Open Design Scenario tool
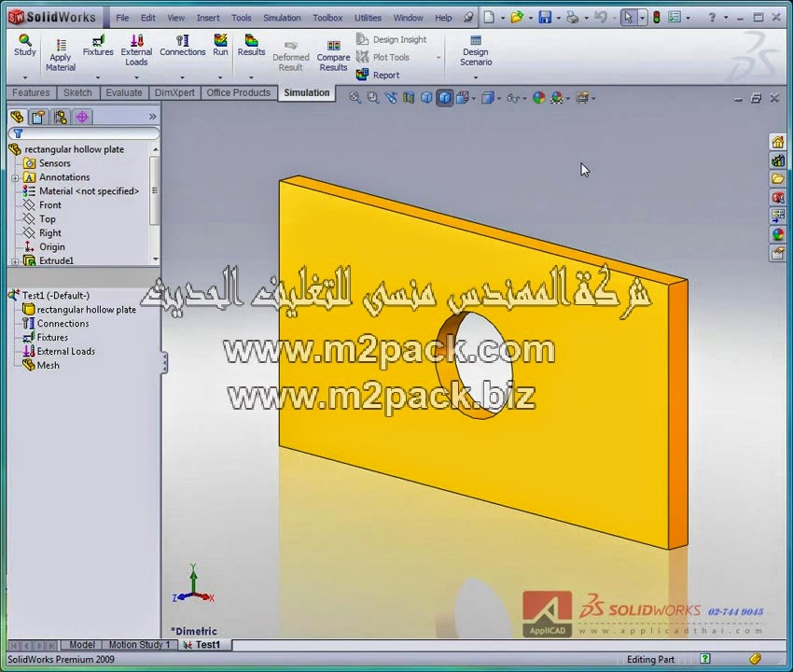Image resolution: width=793 pixels, height=672 pixels. click(x=476, y=50)
